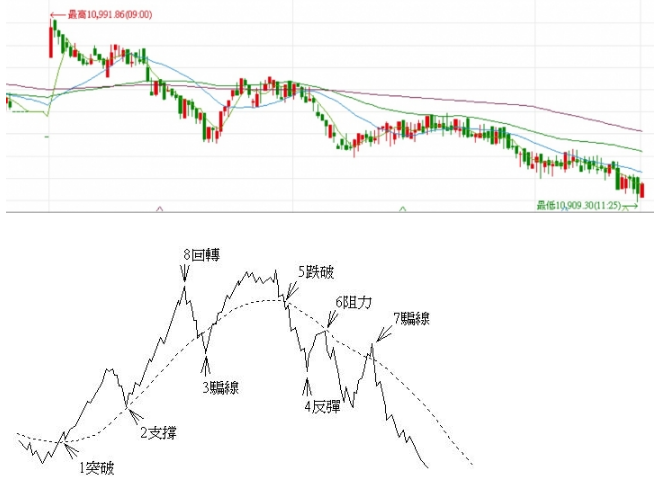Click the 7騙線 label on diagram
The height and width of the screenshot is (485, 662).
pos(412,318)
